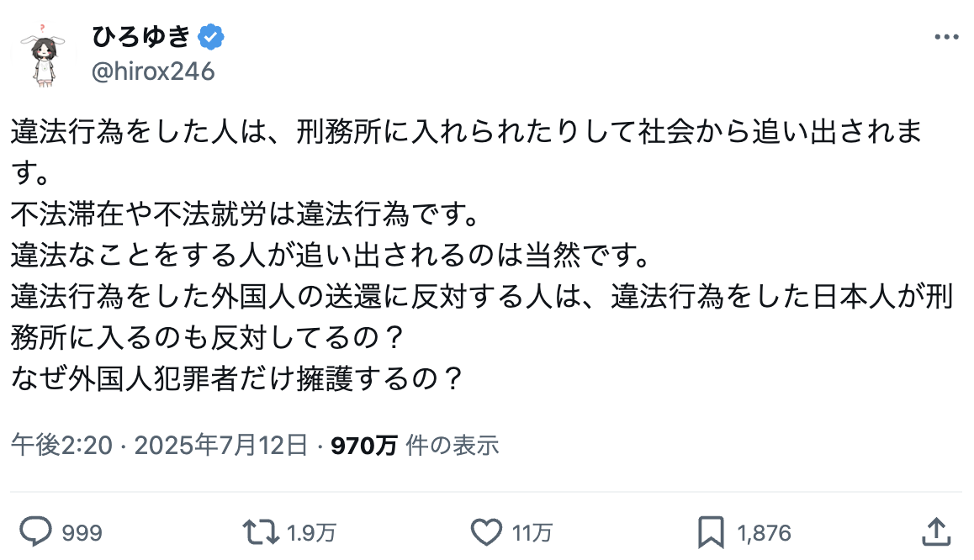Click the 2025年7月12日 post date
Viewport: 974px width, 560px height.
(x=221, y=445)
